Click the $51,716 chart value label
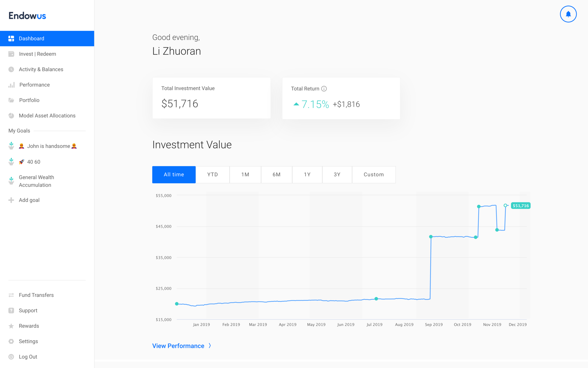The width and height of the screenshot is (588, 368). (x=520, y=206)
